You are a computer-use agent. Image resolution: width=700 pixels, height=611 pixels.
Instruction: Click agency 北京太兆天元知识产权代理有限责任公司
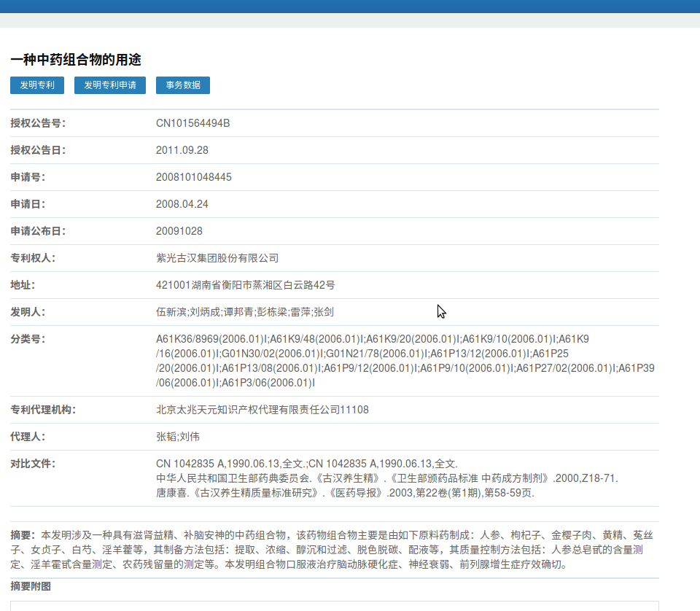[x=262, y=410]
